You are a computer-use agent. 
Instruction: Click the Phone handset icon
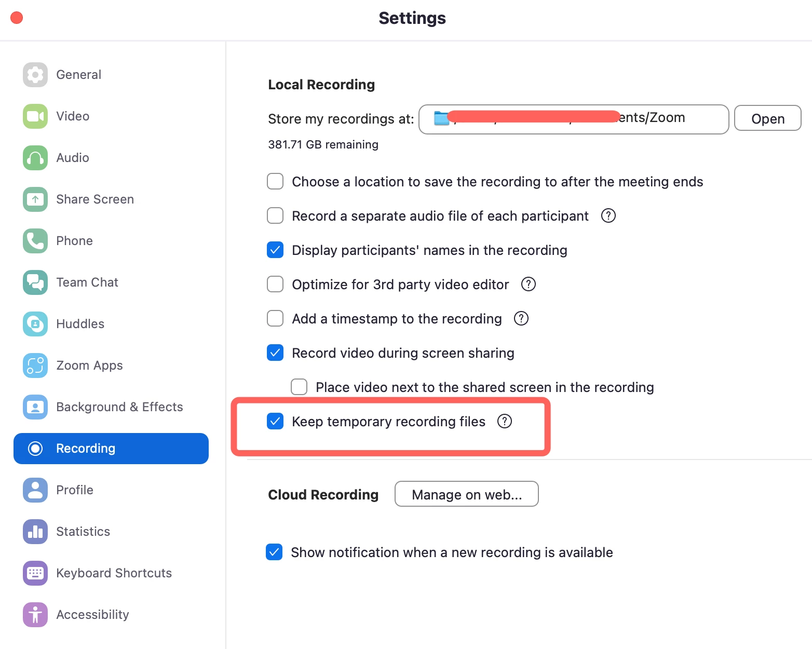(35, 241)
